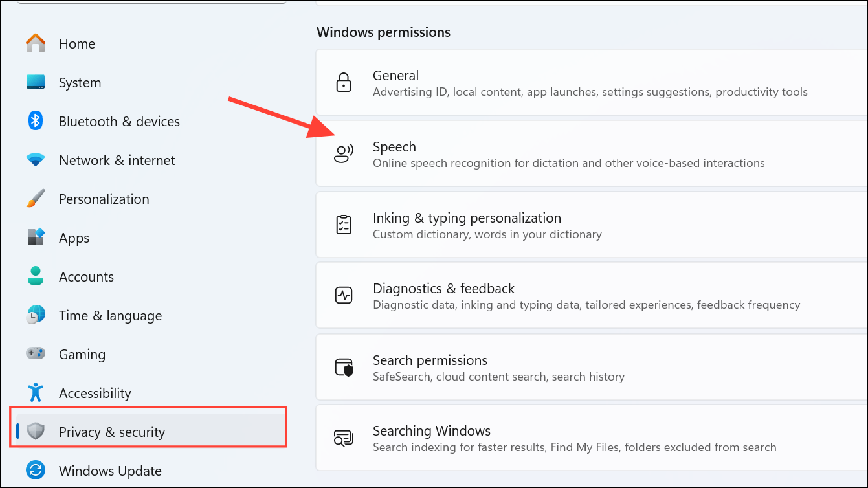The image size is (868, 488).
Task: Click the Time & language globe icon
Action: point(36,315)
